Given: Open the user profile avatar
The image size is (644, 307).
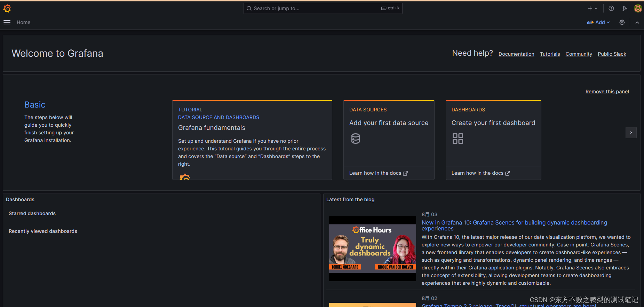Looking at the screenshot, I should click(638, 8).
